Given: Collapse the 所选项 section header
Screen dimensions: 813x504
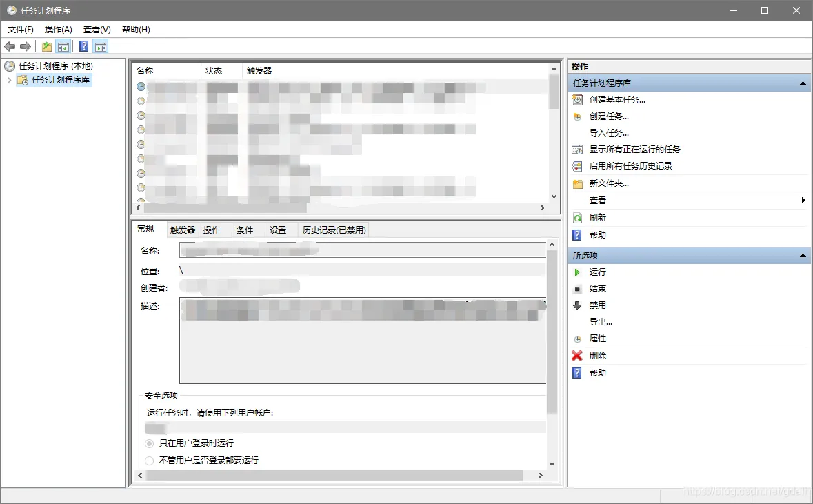Looking at the screenshot, I should click(x=802, y=255).
